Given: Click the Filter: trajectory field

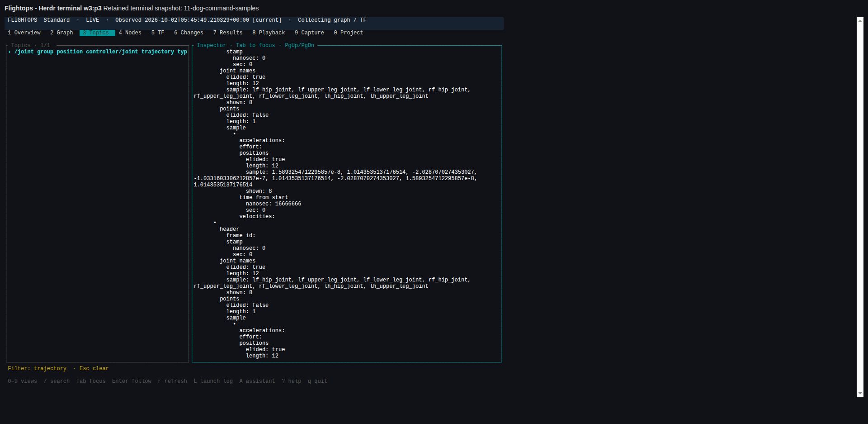Looking at the screenshot, I should coord(37,368).
